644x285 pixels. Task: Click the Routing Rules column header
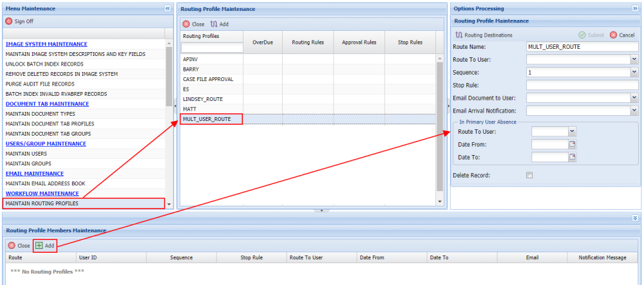tap(308, 42)
